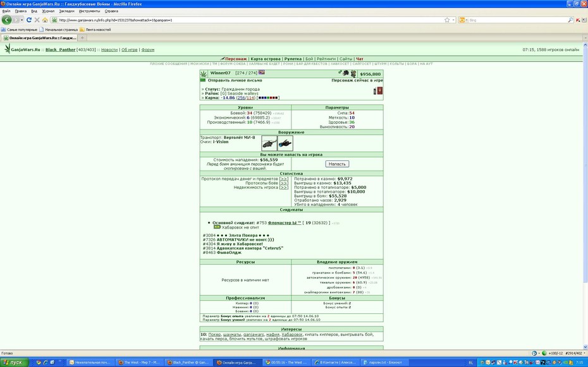Image resolution: width=588 pixels, height=367 pixels.
Task: Open the browser Home icon
Action: pos(45,20)
